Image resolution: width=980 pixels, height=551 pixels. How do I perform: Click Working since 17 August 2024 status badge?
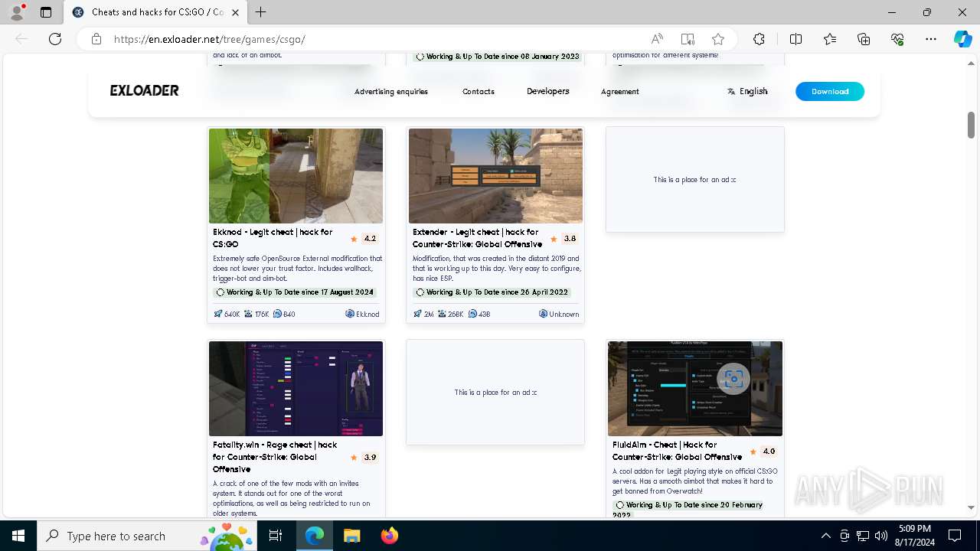tap(295, 292)
